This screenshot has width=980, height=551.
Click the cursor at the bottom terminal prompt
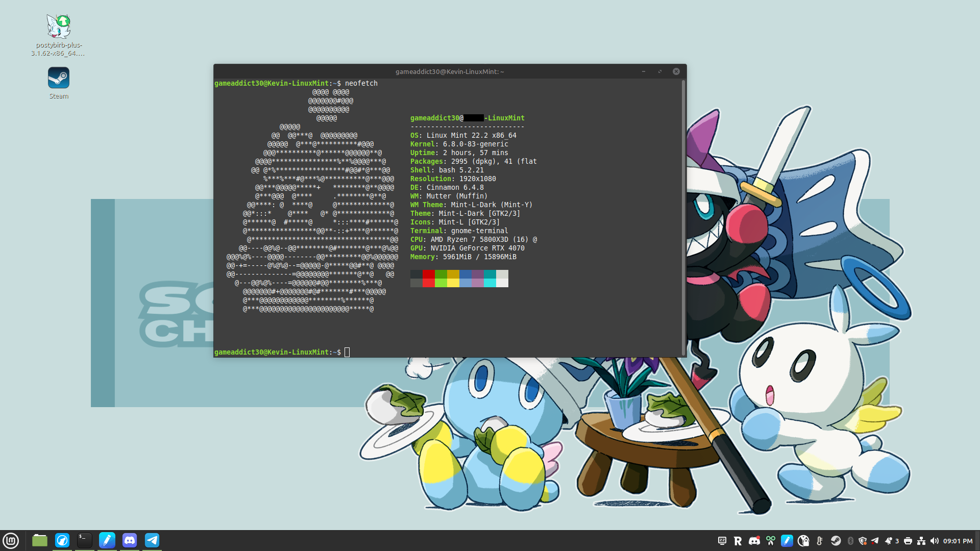347,352
